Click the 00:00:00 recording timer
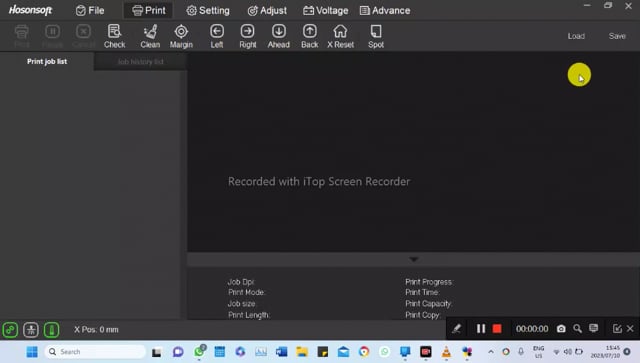640x363 pixels. coord(532,329)
